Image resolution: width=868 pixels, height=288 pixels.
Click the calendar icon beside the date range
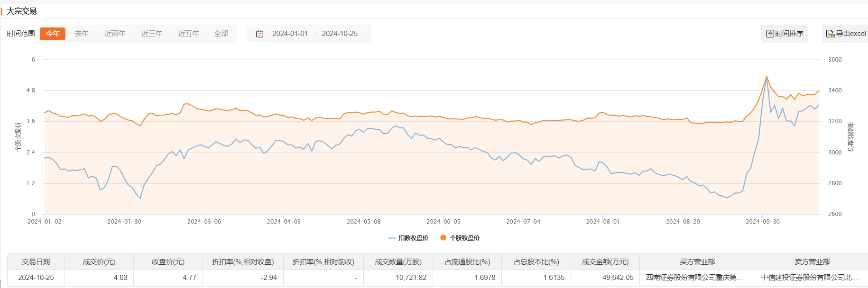(259, 34)
